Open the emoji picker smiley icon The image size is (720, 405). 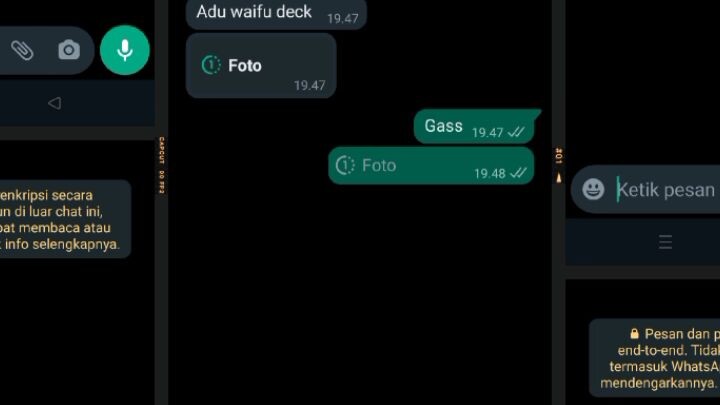[x=593, y=189]
